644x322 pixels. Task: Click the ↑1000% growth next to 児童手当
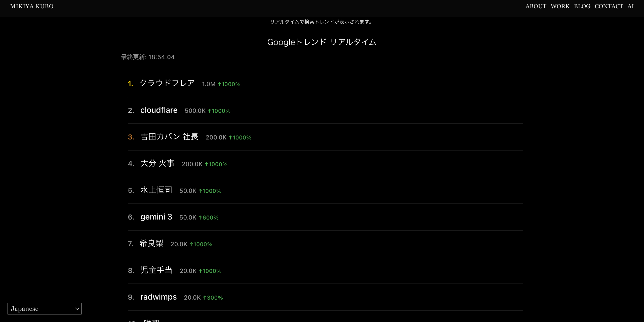210,271
